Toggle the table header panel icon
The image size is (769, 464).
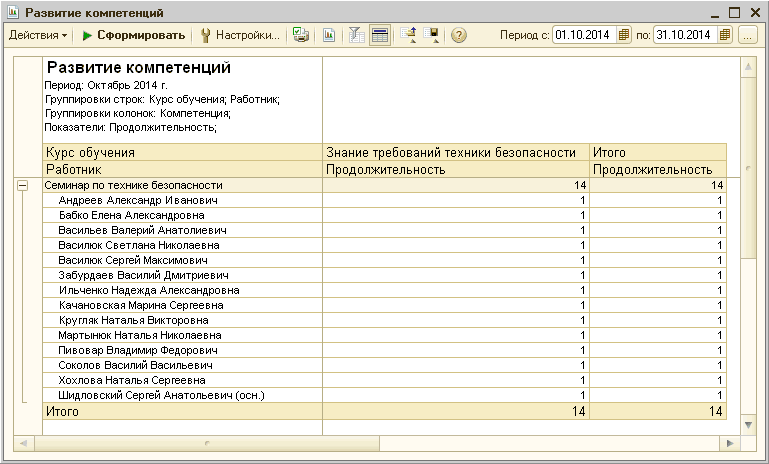[x=380, y=35]
